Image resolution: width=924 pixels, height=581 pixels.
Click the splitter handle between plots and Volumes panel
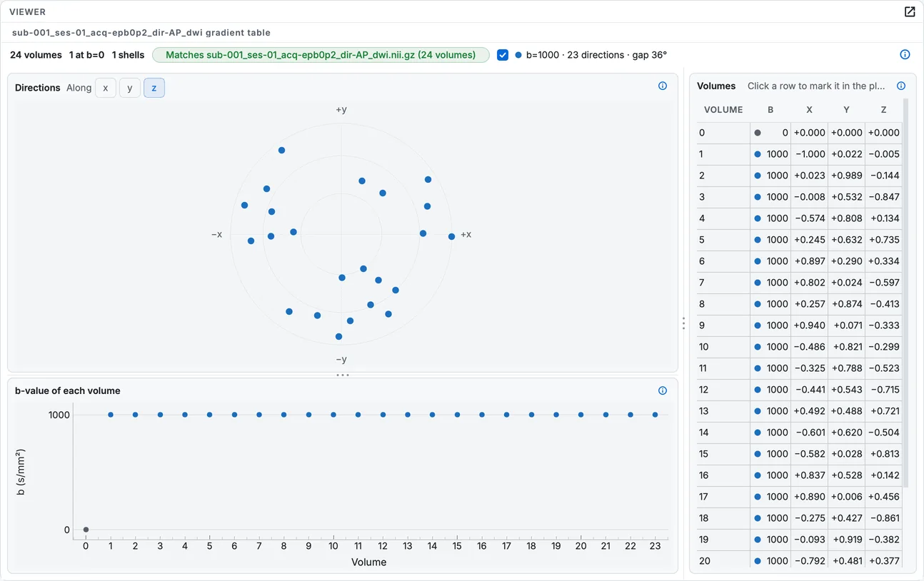coord(683,323)
